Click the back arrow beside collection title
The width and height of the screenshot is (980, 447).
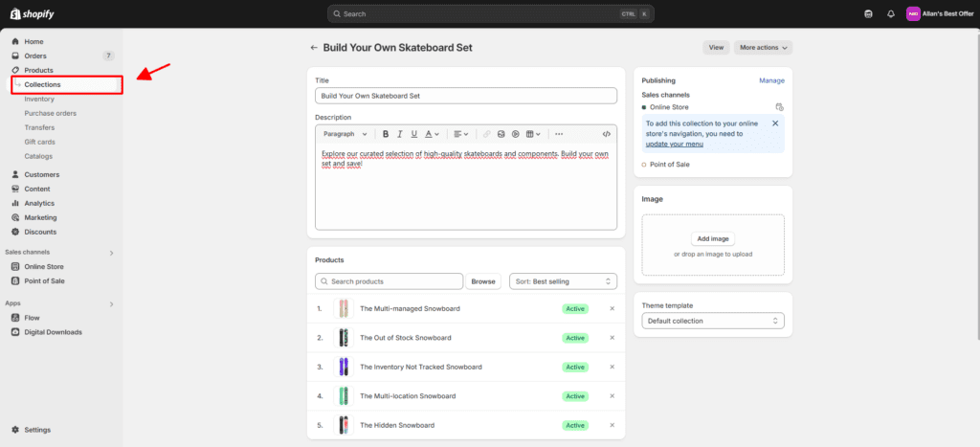[x=313, y=47]
